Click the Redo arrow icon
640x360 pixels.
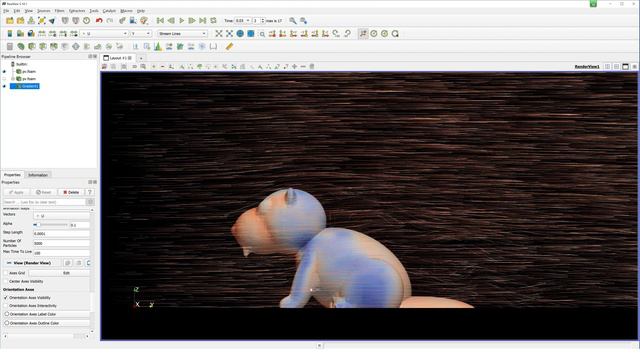[x=109, y=20]
